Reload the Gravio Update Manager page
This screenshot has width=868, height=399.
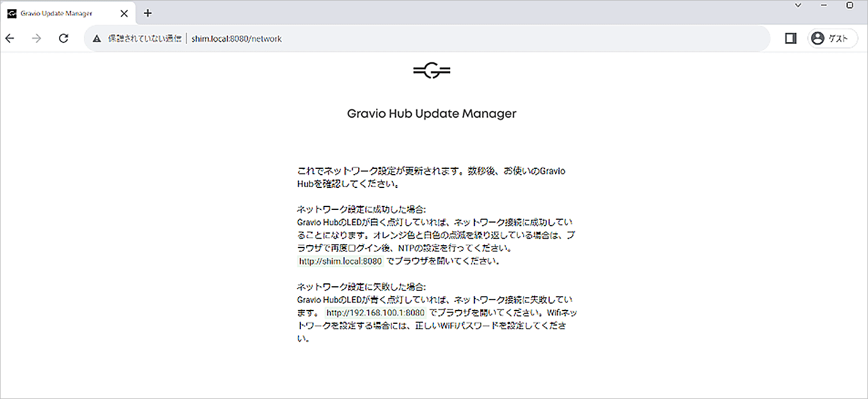pyautogui.click(x=64, y=39)
